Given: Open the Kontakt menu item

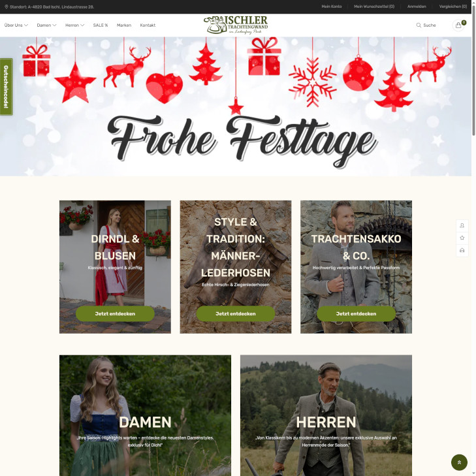Looking at the screenshot, I should (148, 25).
